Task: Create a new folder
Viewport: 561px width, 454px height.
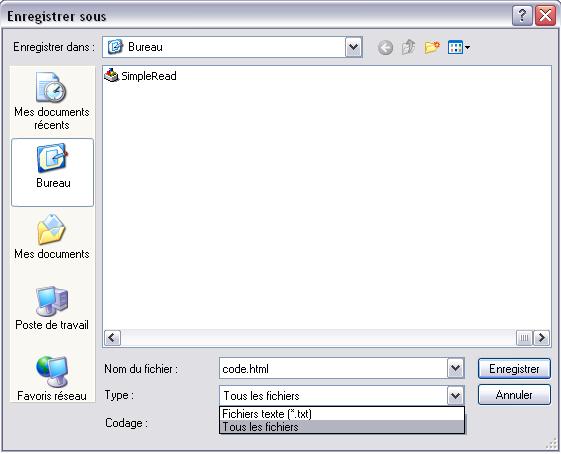Action: pos(432,47)
